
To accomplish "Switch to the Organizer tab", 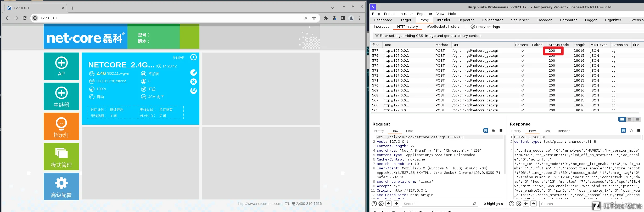I will coord(613,20).
